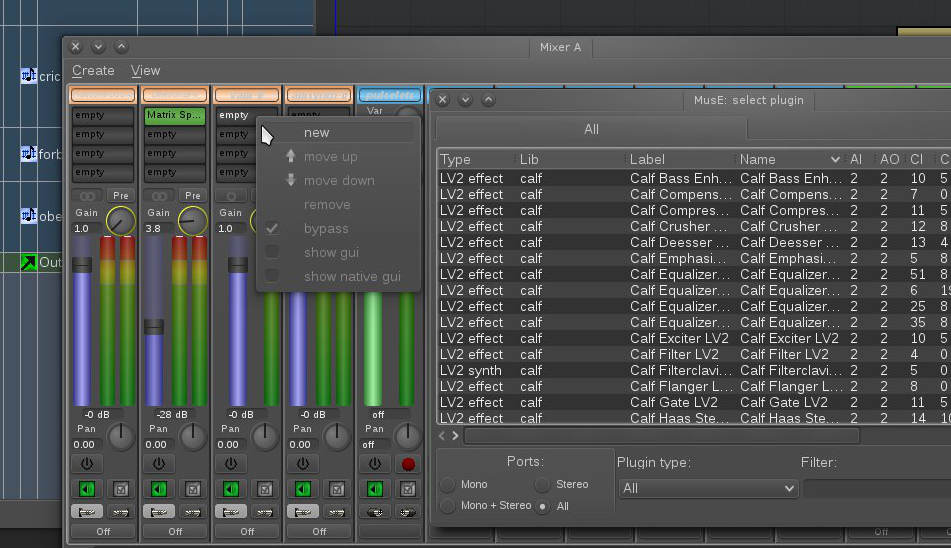Mute the second strip via green speaker icon

(158, 489)
